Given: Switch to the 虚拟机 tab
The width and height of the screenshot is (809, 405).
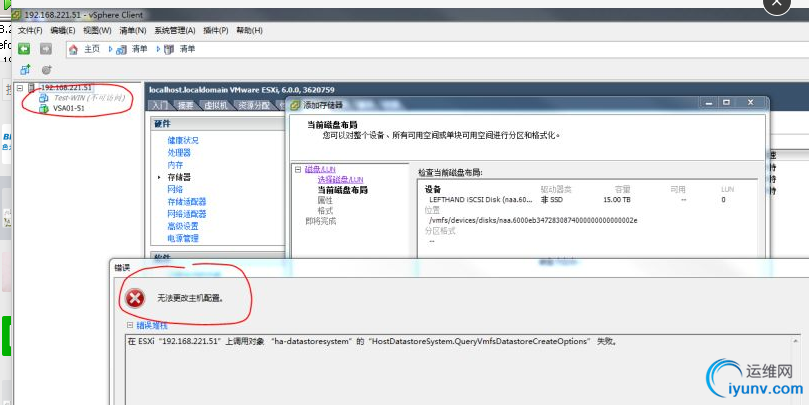Looking at the screenshot, I should [216, 105].
